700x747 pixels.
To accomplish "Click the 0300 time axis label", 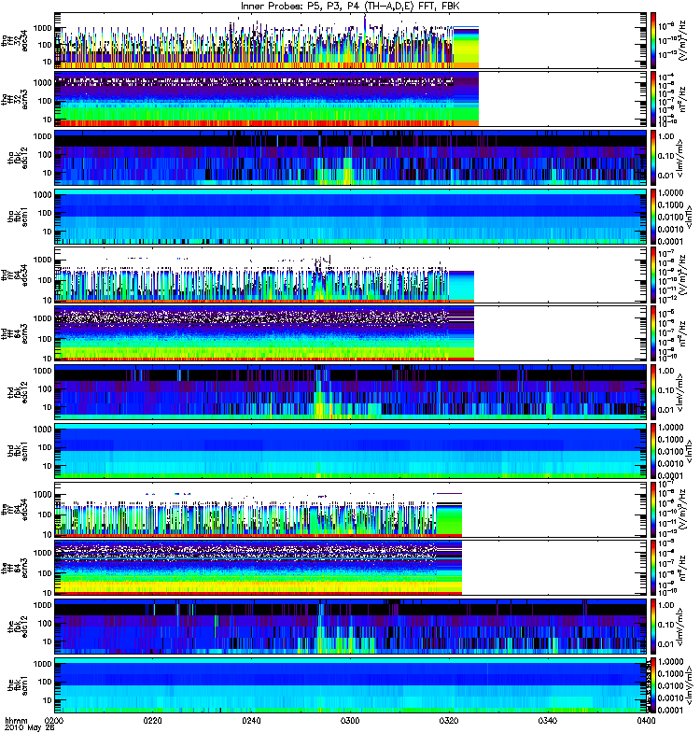I will tap(350, 720).
